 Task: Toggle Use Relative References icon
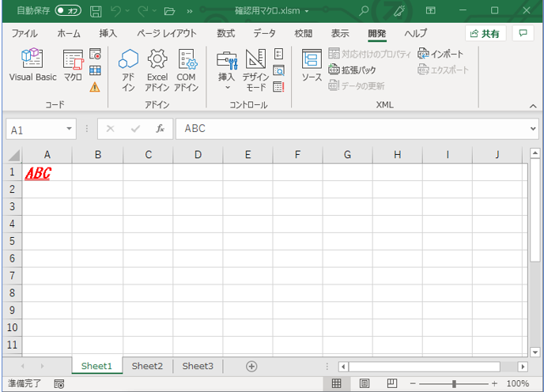click(x=95, y=70)
